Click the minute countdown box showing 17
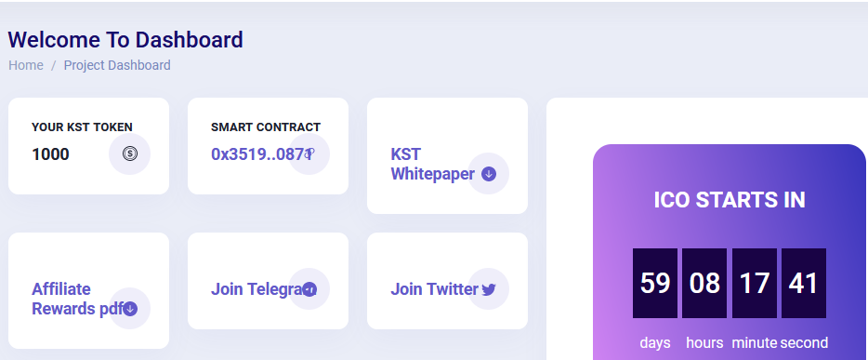868x360 pixels. pos(755,283)
